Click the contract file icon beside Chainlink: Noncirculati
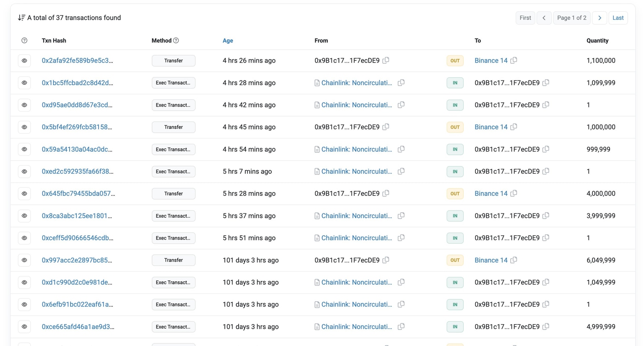This screenshot has width=644, height=346. [317, 83]
